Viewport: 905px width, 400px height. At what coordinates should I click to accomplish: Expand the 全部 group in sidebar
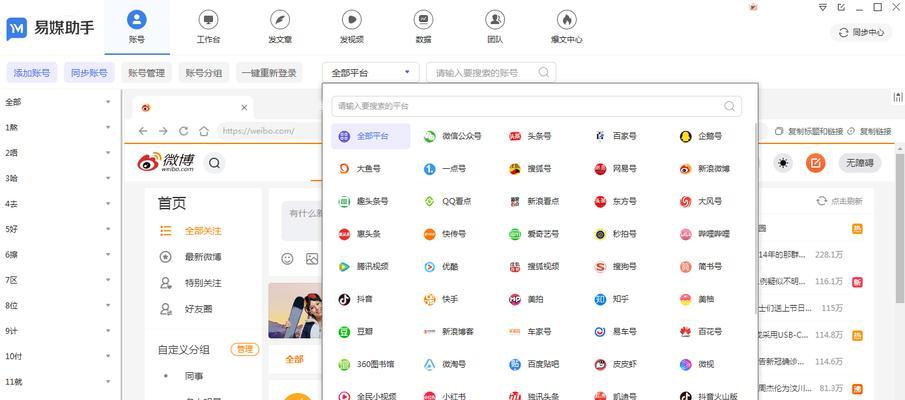tap(108, 102)
